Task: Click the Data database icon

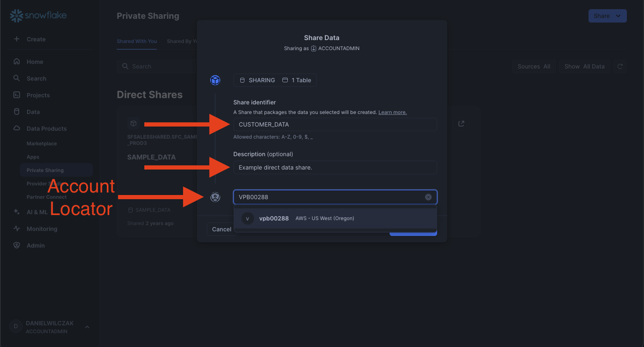Action: tap(17, 111)
